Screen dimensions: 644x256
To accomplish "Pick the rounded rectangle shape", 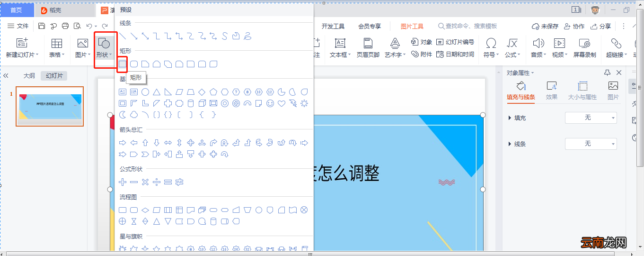I will [x=134, y=64].
